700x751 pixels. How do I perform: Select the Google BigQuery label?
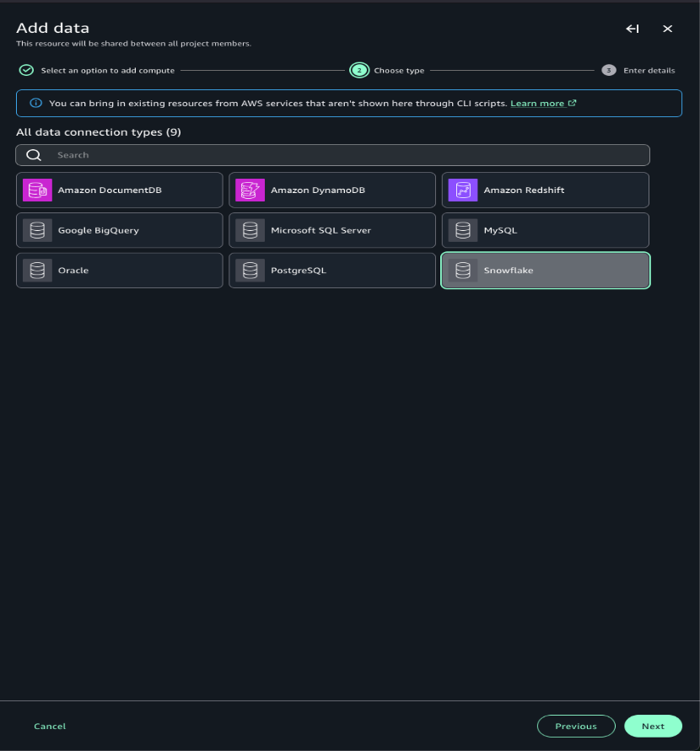[99, 230]
